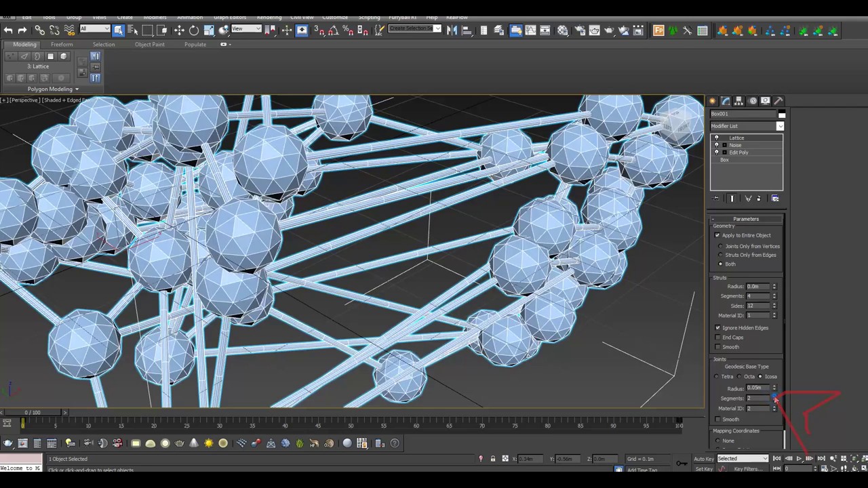
Task: Switch to the Populate ribbon tab
Action: [195, 45]
